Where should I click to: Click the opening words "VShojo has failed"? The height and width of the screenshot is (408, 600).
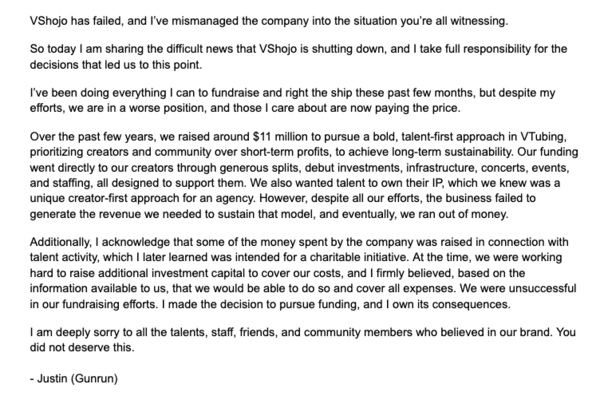49,13
